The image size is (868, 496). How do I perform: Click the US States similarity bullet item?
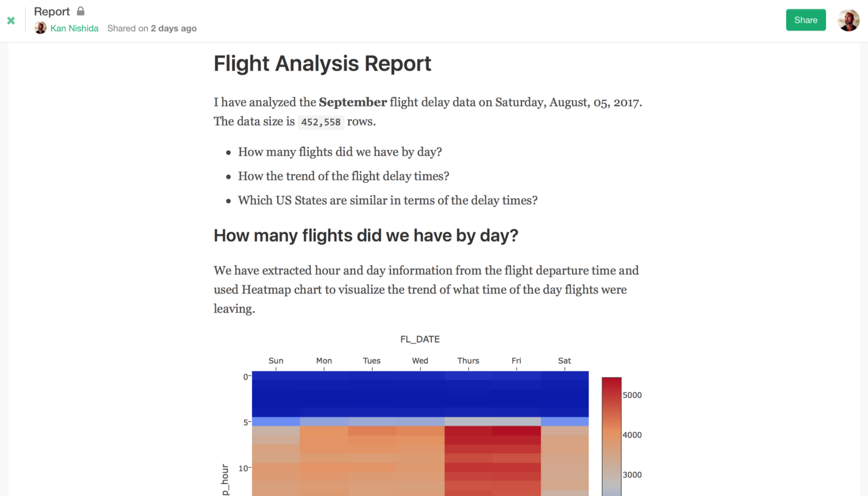pos(387,201)
